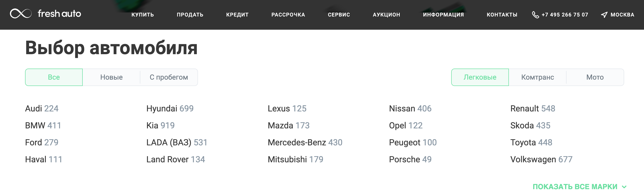Image resolution: width=644 pixels, height=196 pixels.
Task: Choose the Комтранс vehicle type
Action: click(x=537, y=77)
